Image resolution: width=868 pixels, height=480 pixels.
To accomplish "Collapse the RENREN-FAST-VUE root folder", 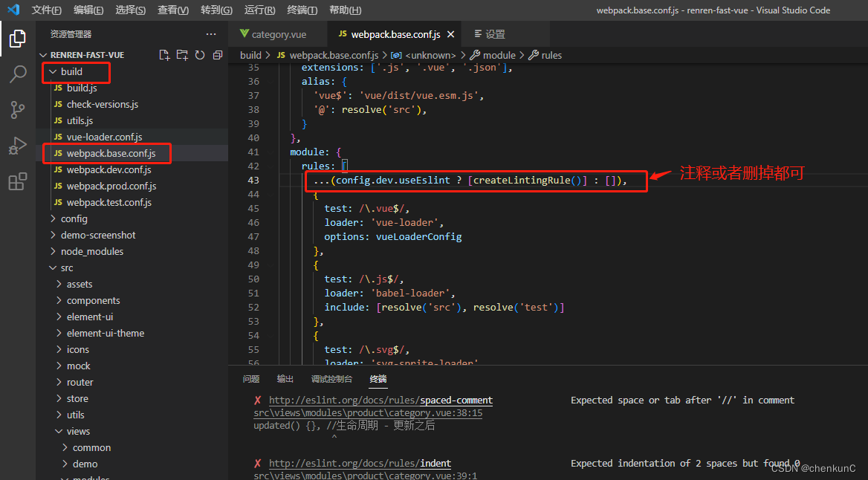I will [x=132, y=55].
